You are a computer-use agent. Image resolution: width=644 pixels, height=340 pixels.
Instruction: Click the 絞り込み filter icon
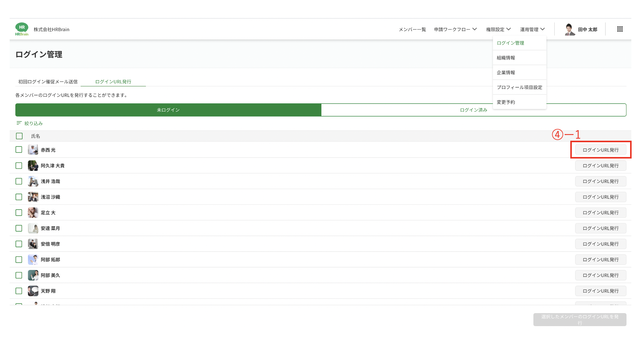[19, 123]
